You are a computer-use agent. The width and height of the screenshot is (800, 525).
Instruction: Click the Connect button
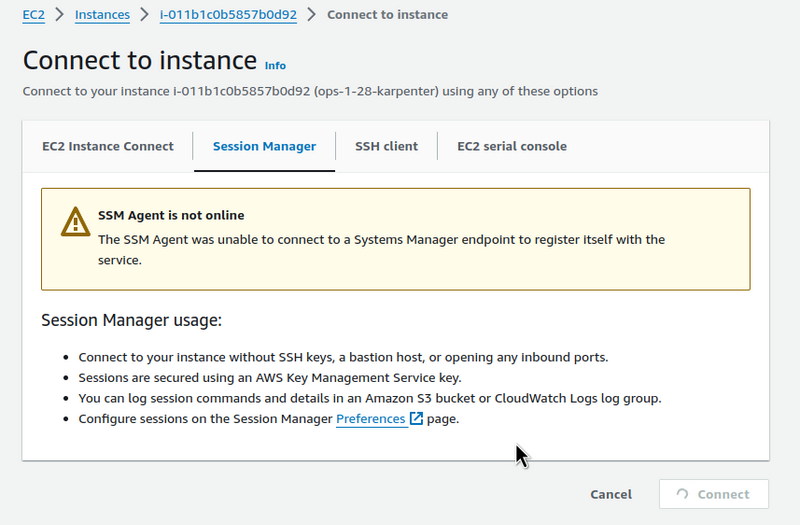click(714, 494)
